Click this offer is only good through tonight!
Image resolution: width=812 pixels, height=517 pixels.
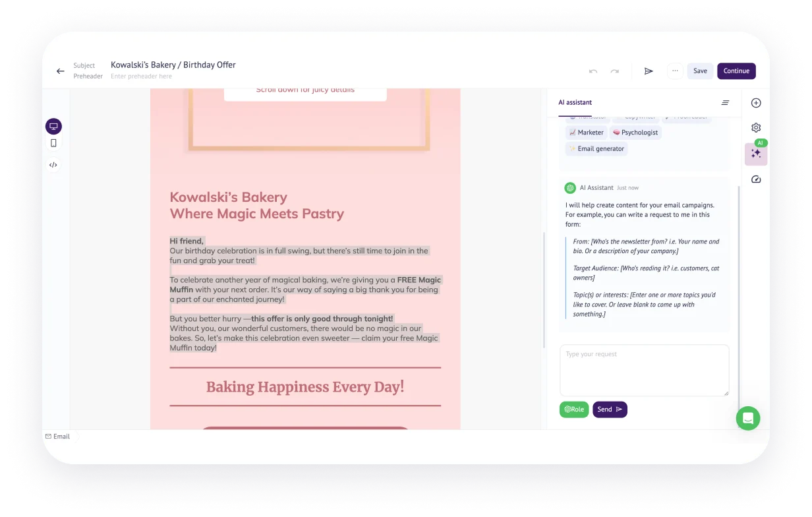coord(322,319)
